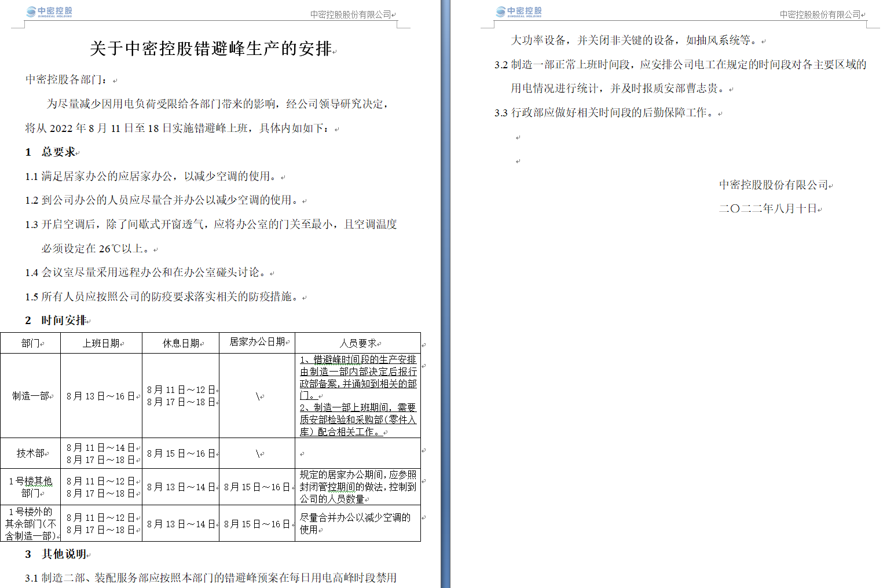
Task: Click the 上班日期 cell of the 1号楼外的其余部门 row
Action: coord(101,524)
